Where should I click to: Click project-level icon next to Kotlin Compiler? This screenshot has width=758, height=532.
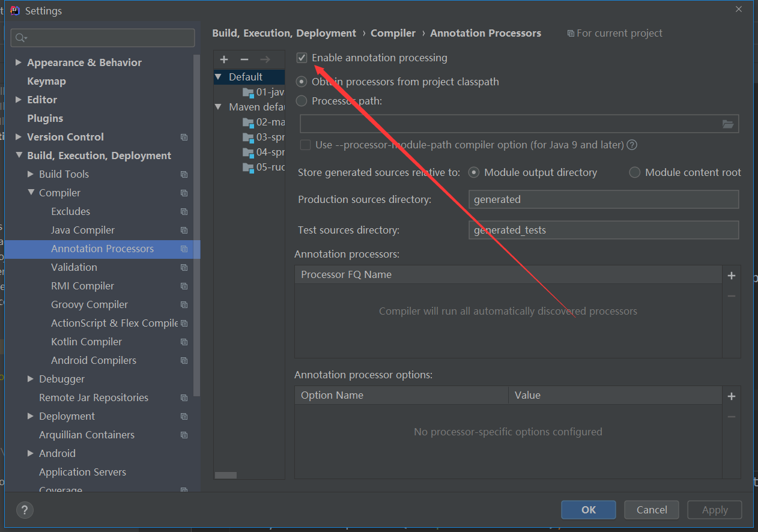click(184, 342)
